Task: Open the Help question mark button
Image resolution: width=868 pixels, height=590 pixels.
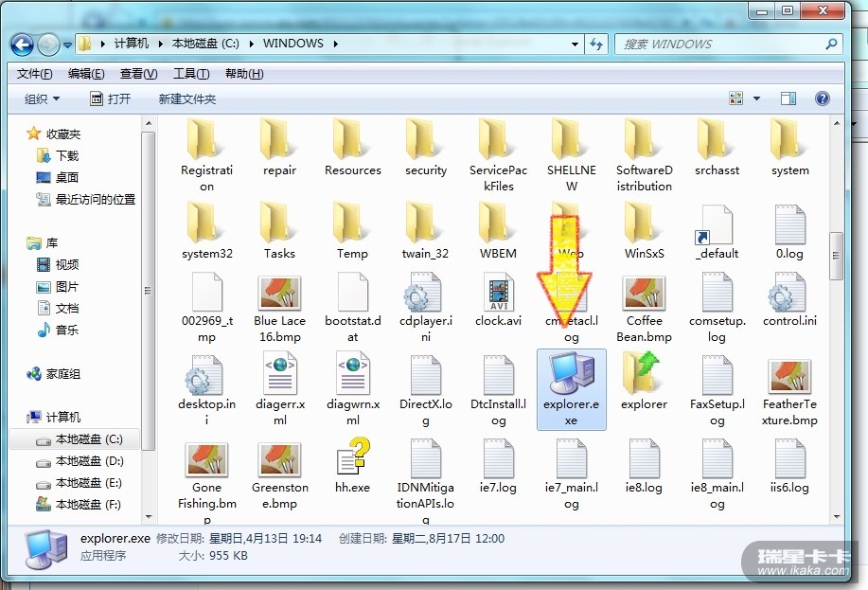Action: 822,98
